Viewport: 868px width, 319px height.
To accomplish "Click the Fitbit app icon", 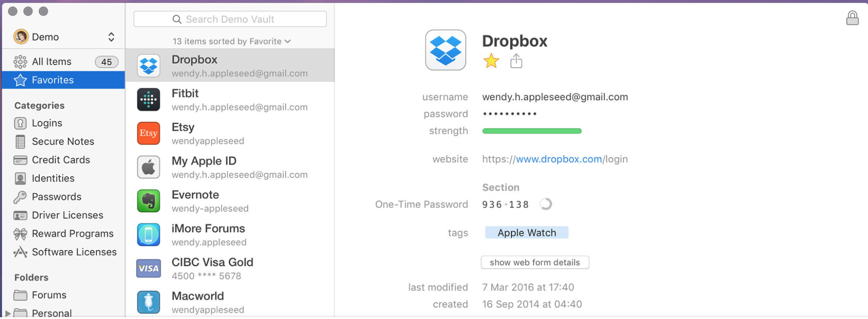I will (148, 99).
